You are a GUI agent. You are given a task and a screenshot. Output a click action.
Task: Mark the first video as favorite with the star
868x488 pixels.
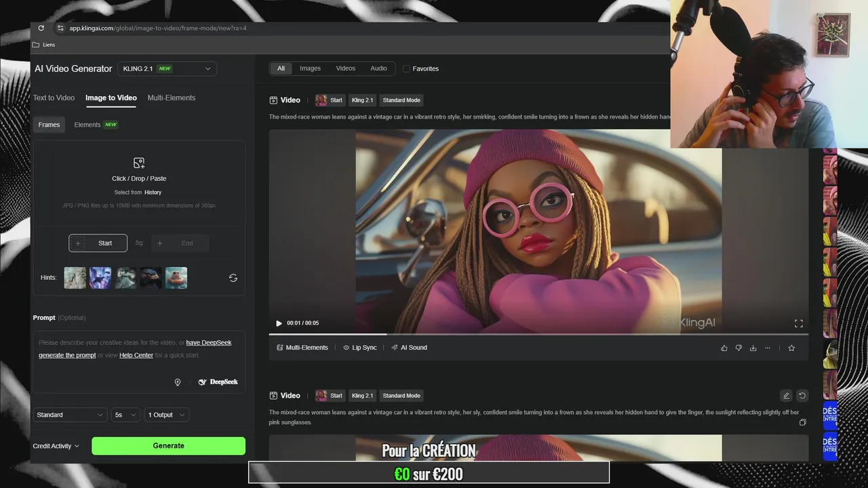(791, 348)
